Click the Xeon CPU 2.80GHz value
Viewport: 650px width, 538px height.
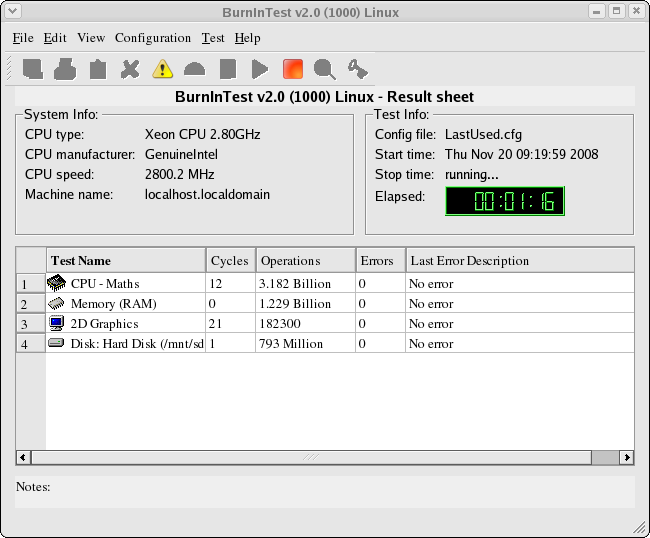(x=202, y=134)
